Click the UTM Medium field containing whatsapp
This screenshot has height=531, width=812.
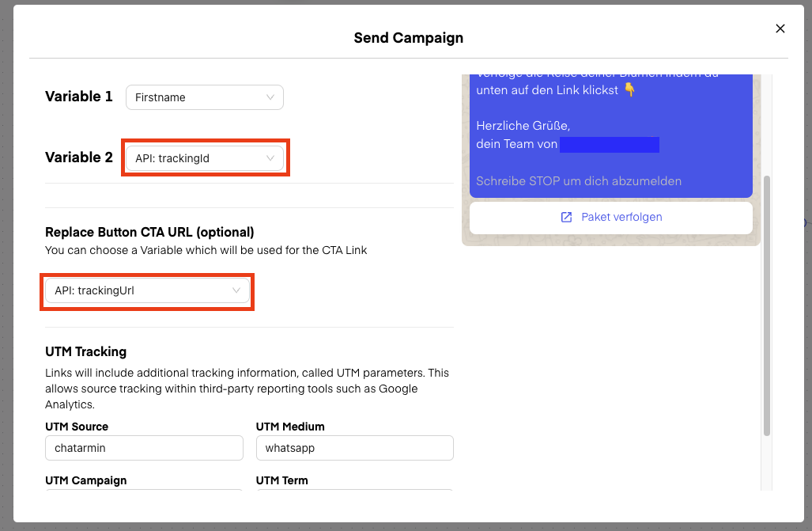click(x=354, y=448)
